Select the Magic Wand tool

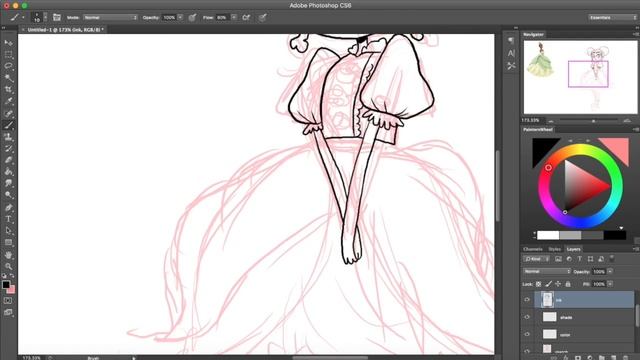coord(8,78)
